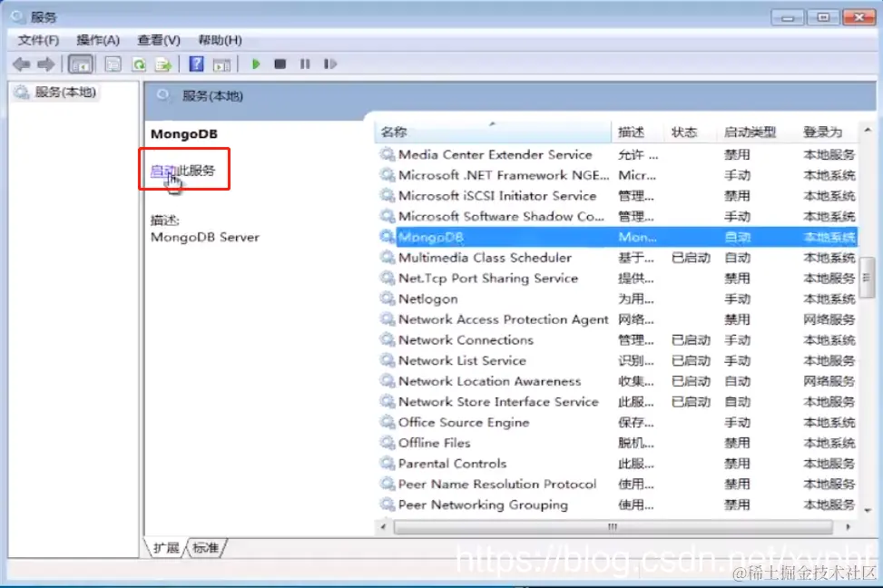Click the vertical scrollbar up arrow
The width and height of the screenshot is (883, 588).
coord(868,131)
